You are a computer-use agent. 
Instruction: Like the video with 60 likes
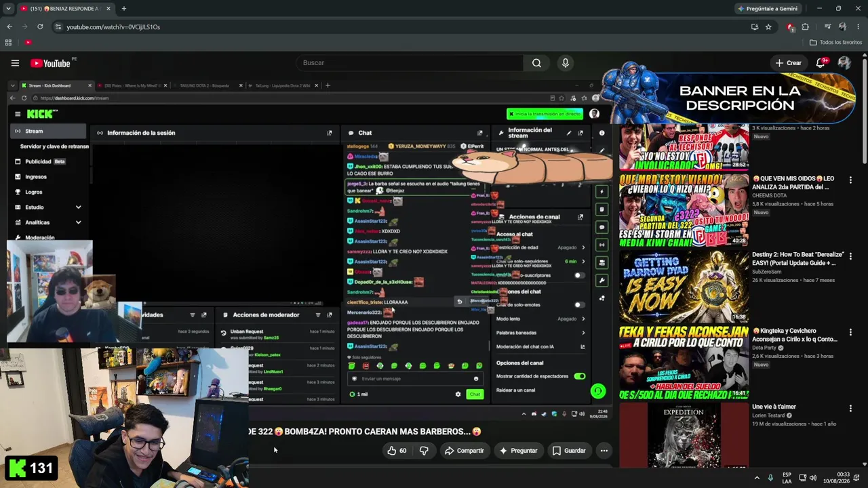coord(397,451)
